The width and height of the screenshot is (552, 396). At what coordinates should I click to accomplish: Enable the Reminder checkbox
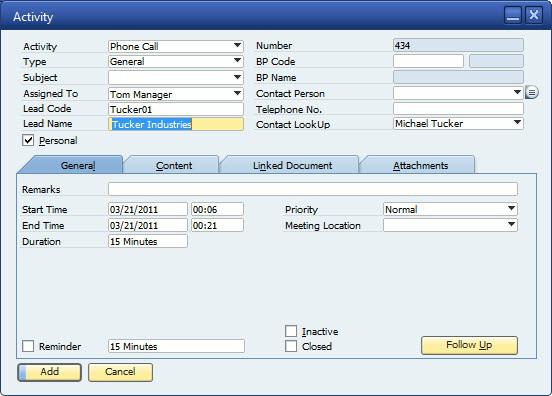click(28, 346)
